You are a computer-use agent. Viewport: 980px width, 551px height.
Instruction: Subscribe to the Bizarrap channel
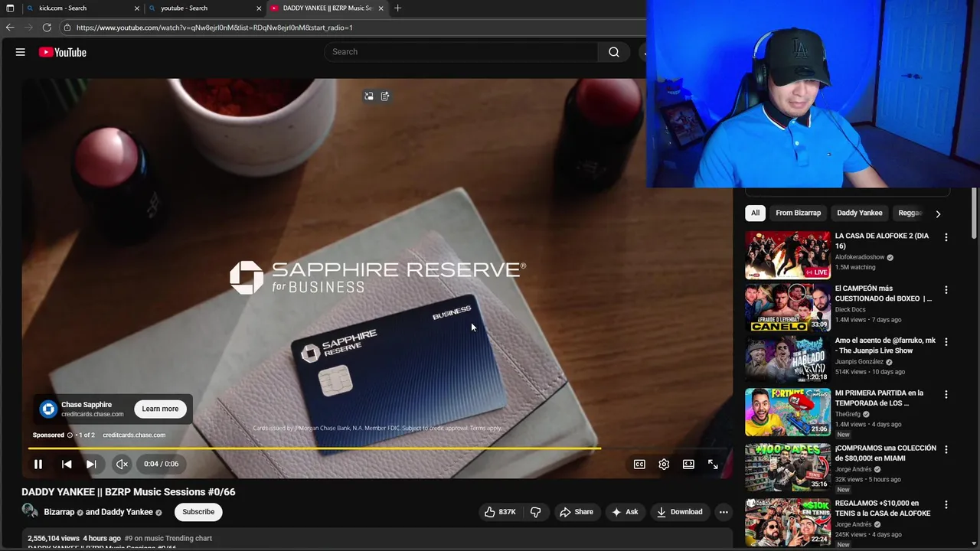[198, 512]
